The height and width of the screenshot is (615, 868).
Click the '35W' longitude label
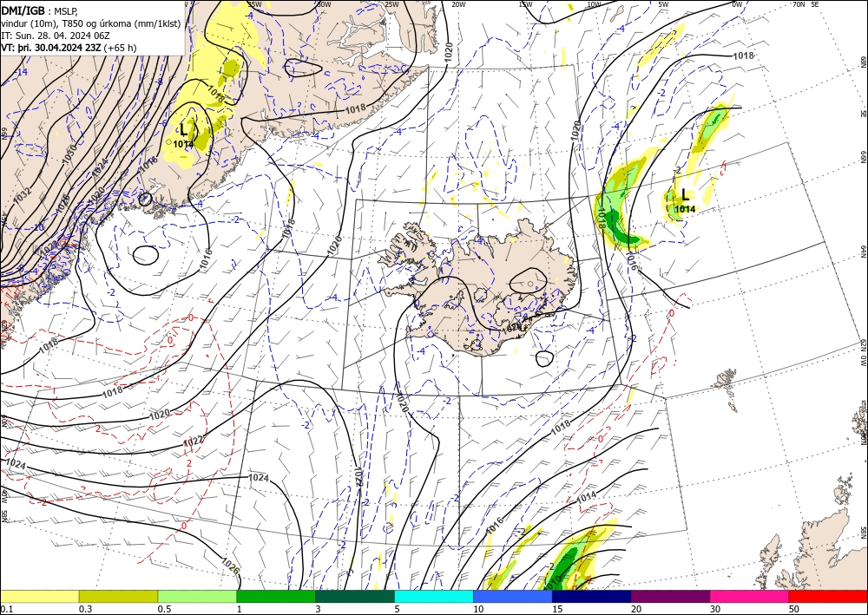coord(254,4)
